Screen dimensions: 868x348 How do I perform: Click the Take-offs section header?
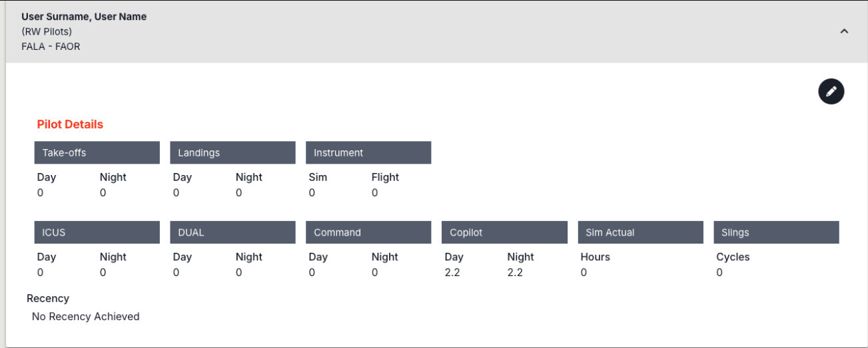pyautogui.click(x=97, y=152)
